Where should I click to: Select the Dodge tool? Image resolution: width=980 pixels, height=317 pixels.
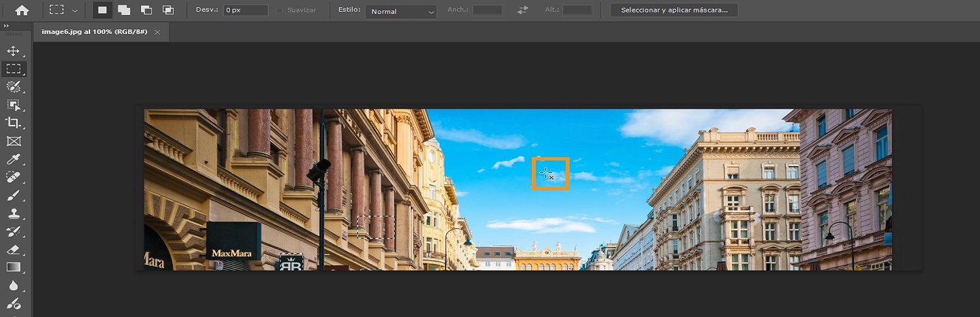(x=13, y=303)
